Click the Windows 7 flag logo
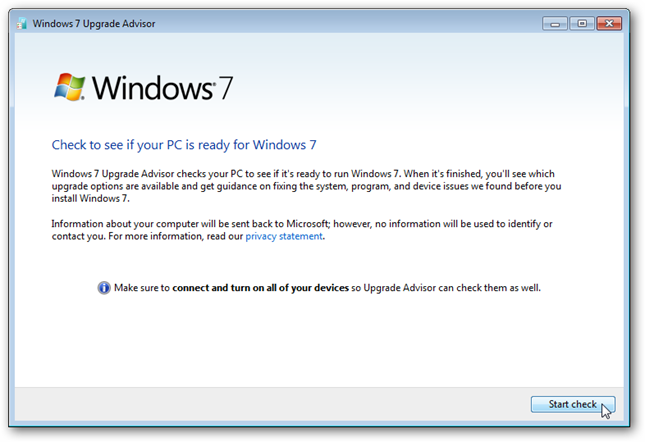645x442 pixels. click(70, 87)
